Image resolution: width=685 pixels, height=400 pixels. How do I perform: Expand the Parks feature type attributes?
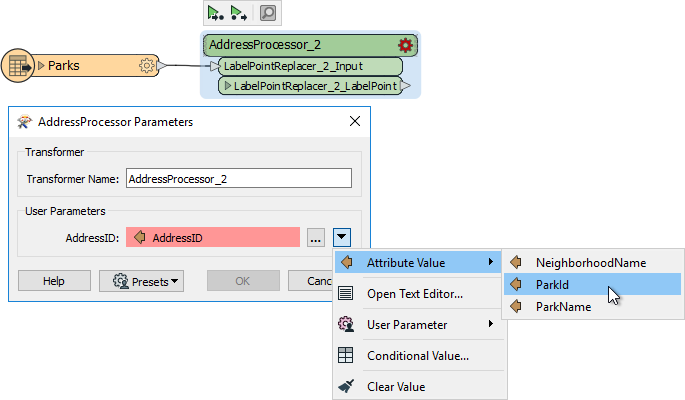41,66
